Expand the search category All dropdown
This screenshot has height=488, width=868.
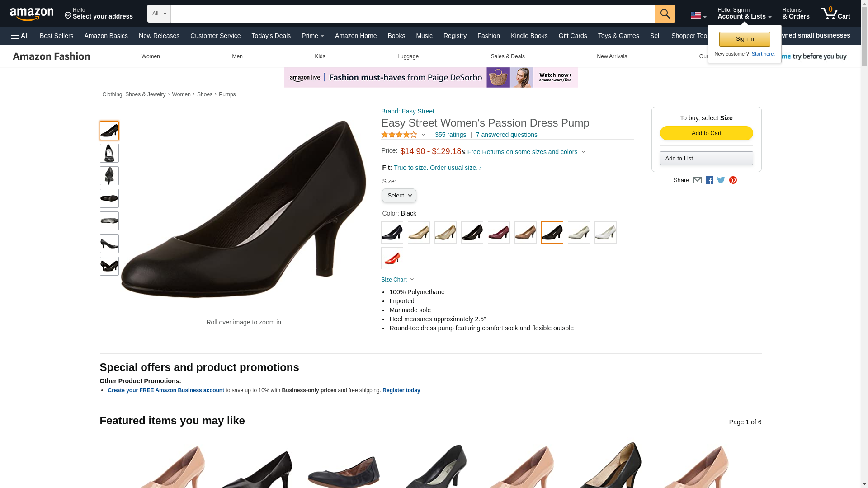(x=159, y=14)
